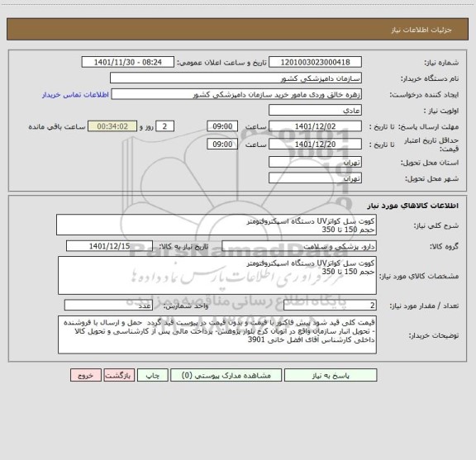Click label تعداد / مقدار مورد نیاز
The image size is (476, 460).
pyautogui.click(x=424, y=306)
